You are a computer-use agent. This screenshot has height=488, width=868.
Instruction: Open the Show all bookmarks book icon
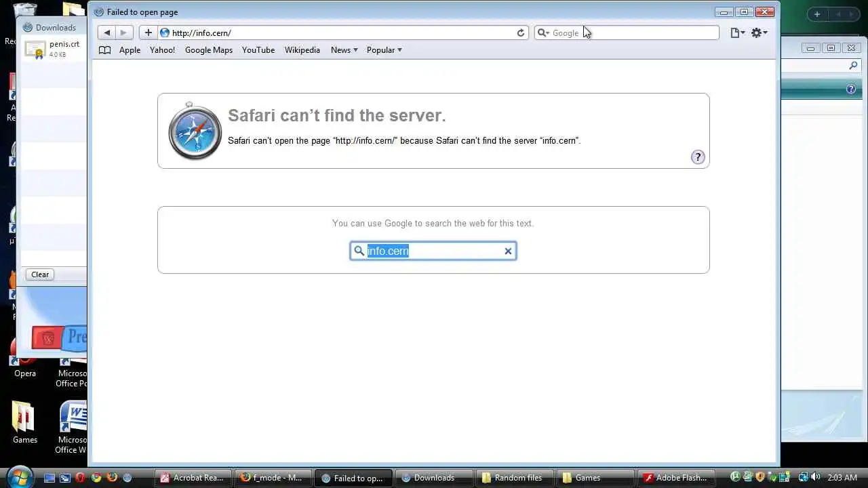tap(104, 50)
